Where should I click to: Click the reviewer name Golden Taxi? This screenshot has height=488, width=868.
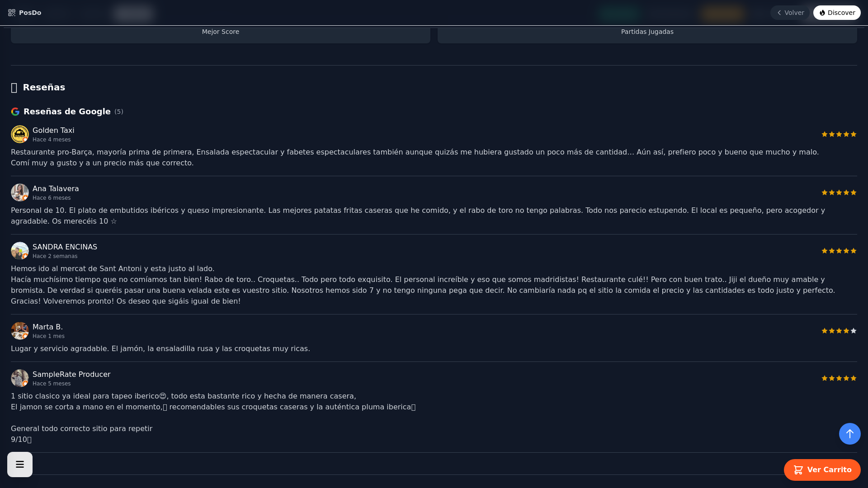pos(53,131)
